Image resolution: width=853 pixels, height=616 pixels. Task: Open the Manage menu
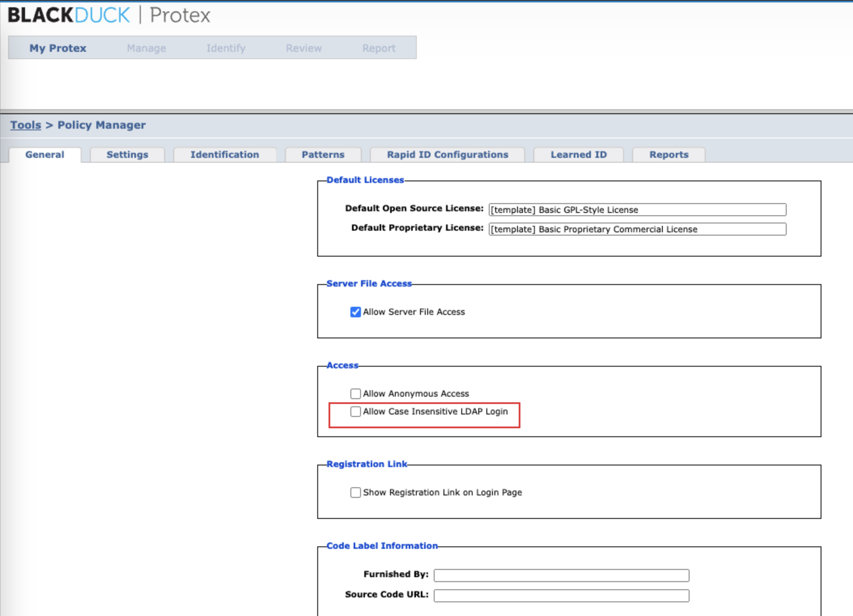pyautogui.click(x=146, y=48)
